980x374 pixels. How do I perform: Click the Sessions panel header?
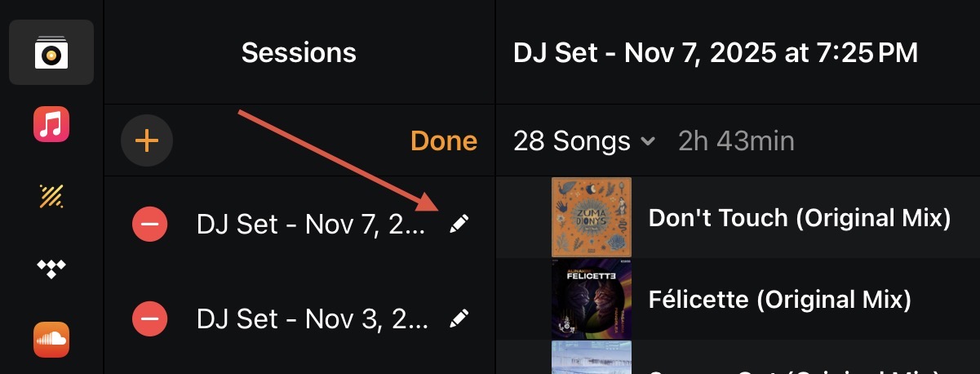(x=299, y=53)
